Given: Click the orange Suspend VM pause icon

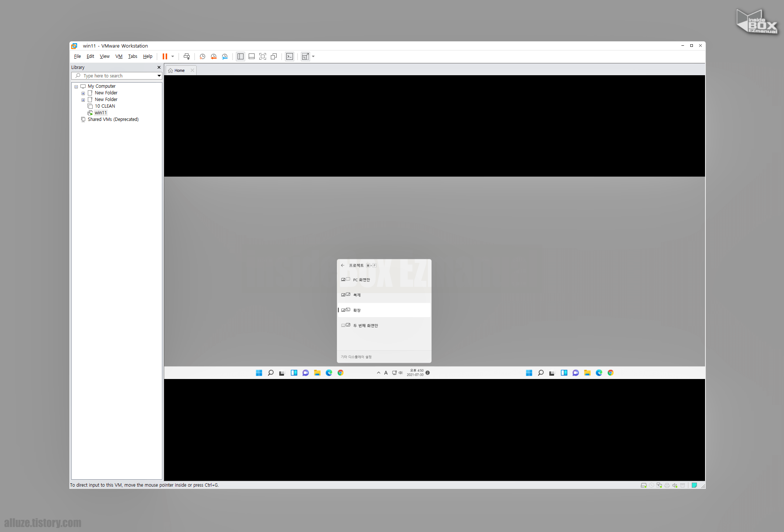Looking at the screenshot, I should (165, 56).
